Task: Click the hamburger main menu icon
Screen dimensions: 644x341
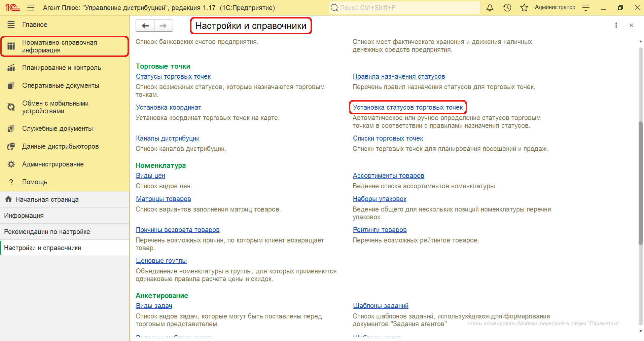Action: tap(31, 8)
